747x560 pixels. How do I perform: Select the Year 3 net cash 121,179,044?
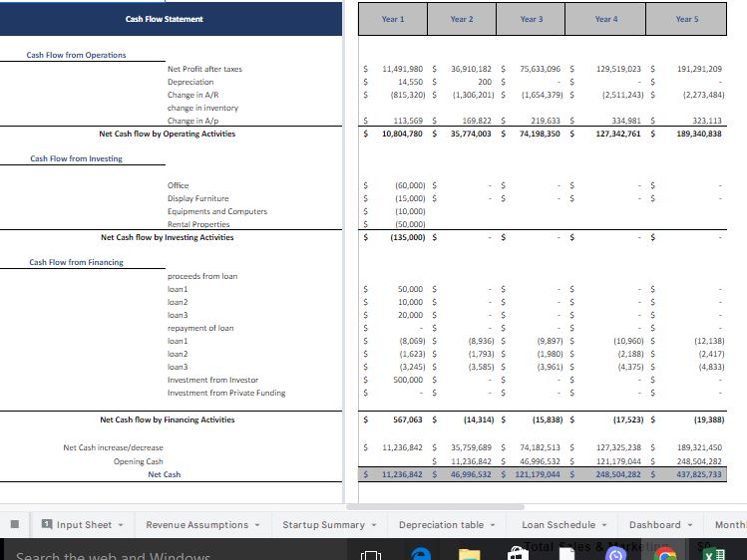[x=538, y=474]
